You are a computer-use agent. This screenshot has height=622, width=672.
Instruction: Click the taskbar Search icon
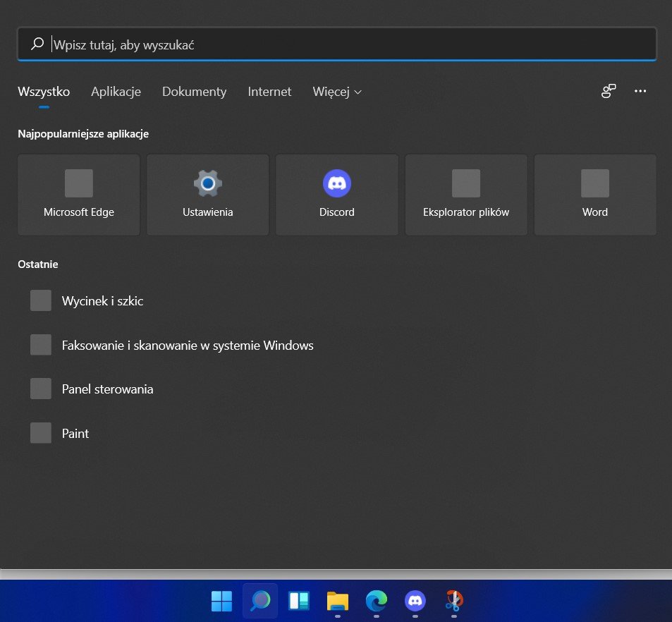[260, 601]
